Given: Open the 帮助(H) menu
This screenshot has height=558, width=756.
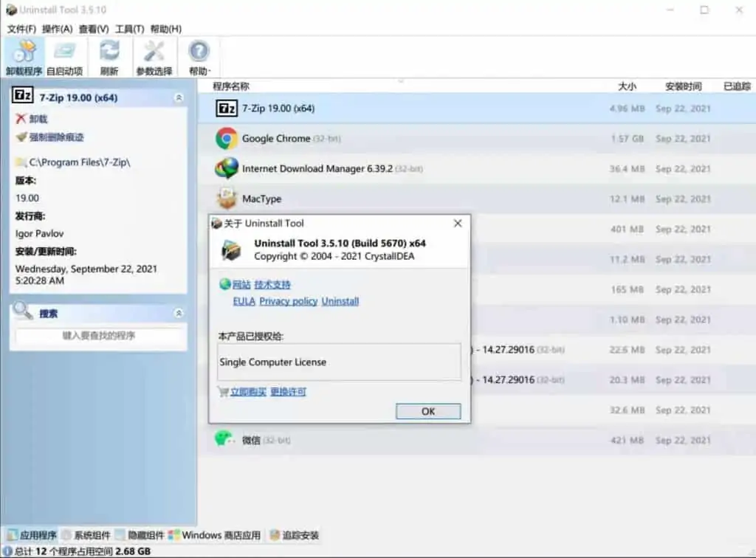Looking at the screenshot, I should 166,29.
